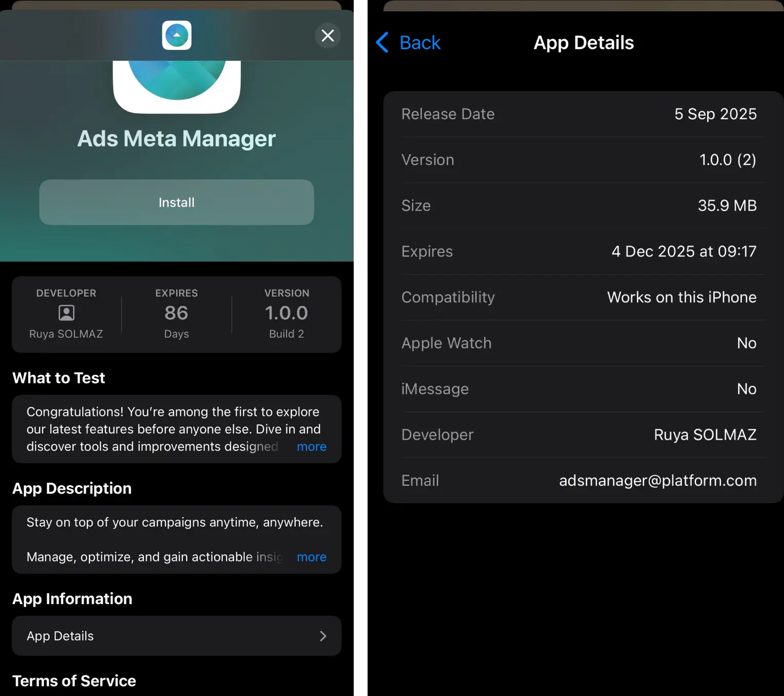Image resolution: width=784 pixels, height=696 pixels.
Task: Tap the 1.0.0 version number in summary
Action: coord(286,313)
